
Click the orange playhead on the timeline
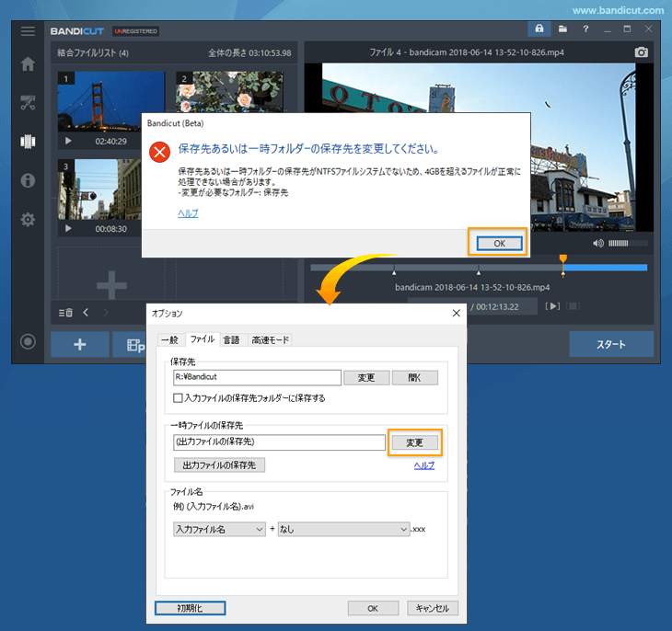563,258
